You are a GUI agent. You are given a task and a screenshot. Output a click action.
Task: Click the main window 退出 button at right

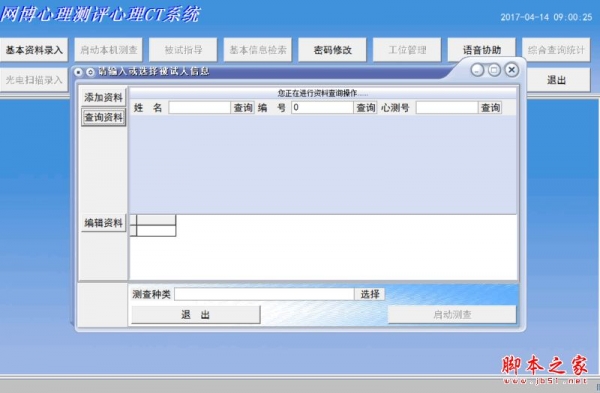pyautogui.click(x=558, y=80)
